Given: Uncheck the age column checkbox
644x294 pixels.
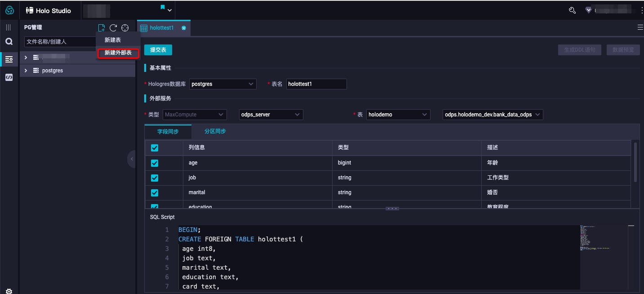Looking at the screenshot, I should [155, 163].
